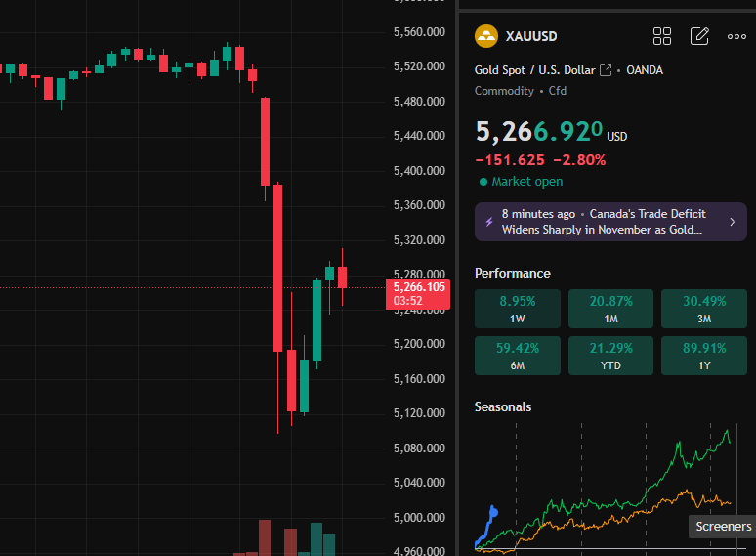Open the grid layout widgets icon

click(662, 36)
